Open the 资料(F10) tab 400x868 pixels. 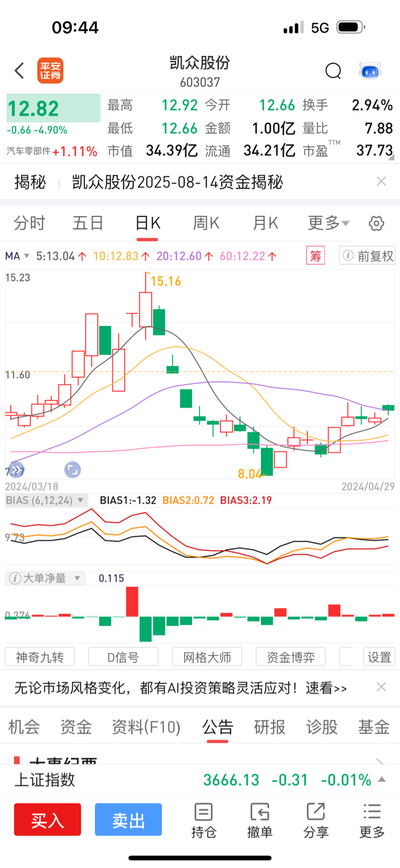click(x=146, y=727)
